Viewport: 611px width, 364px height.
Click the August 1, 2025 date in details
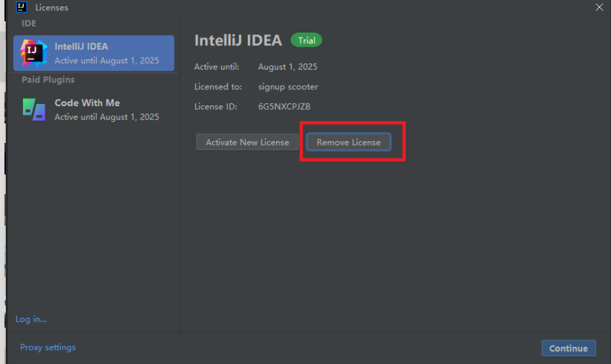tap(288, 67)
